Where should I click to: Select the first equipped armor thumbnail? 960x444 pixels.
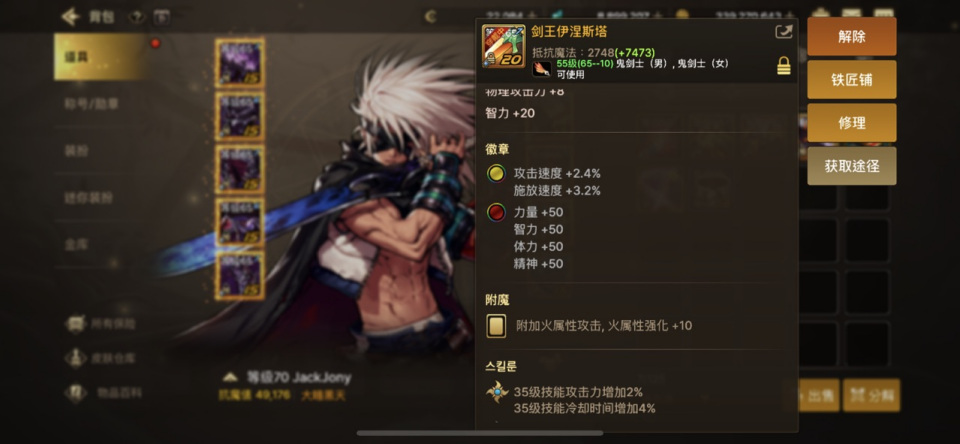click(x=240, y=63)
